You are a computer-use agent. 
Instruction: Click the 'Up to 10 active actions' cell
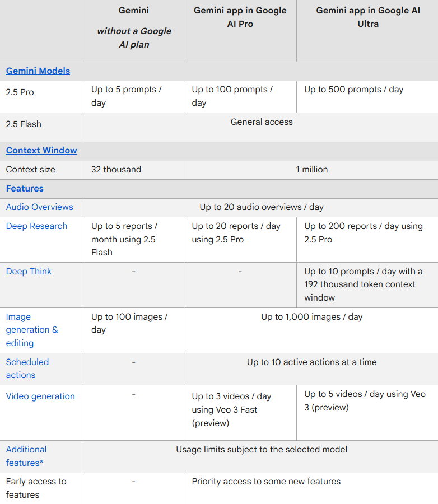(312, 362)
